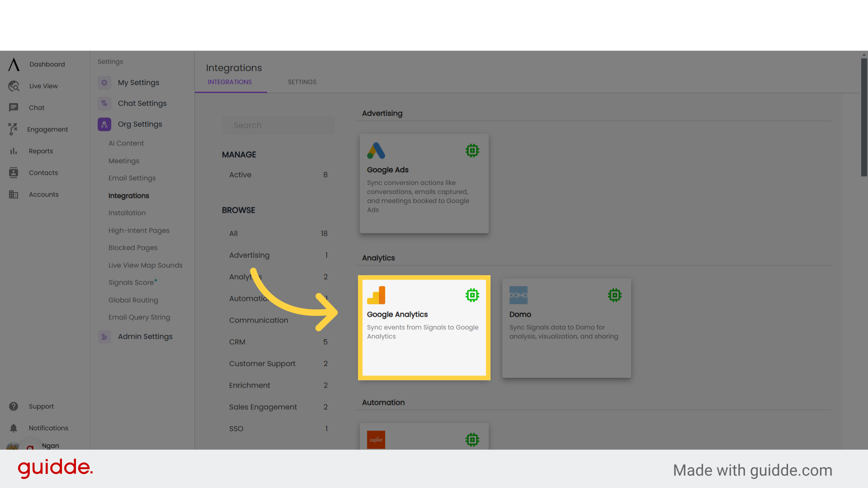Collapse the Org Settings section
The width and height of the screenshot is (868, 488).
point(140,124)
